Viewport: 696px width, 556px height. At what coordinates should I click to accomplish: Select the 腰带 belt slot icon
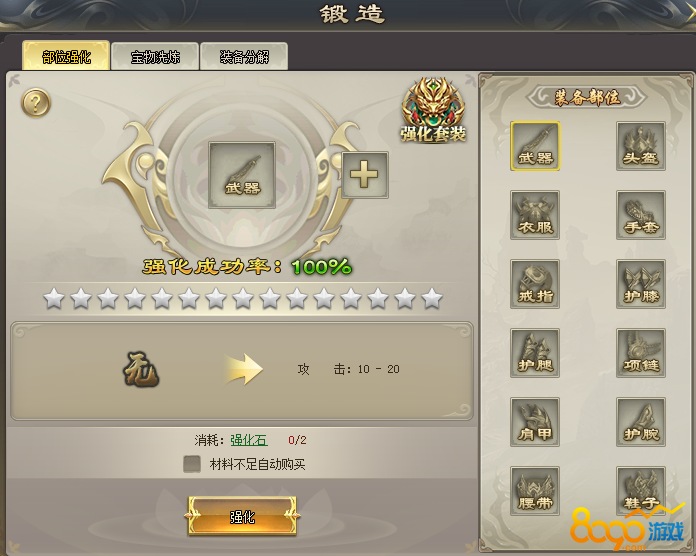(535, 491)
